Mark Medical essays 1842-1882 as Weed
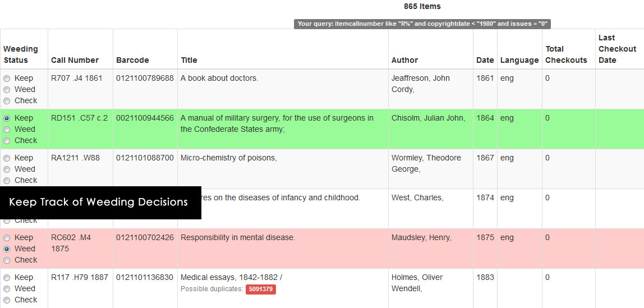The image size is (644, 308). (7, 289)
